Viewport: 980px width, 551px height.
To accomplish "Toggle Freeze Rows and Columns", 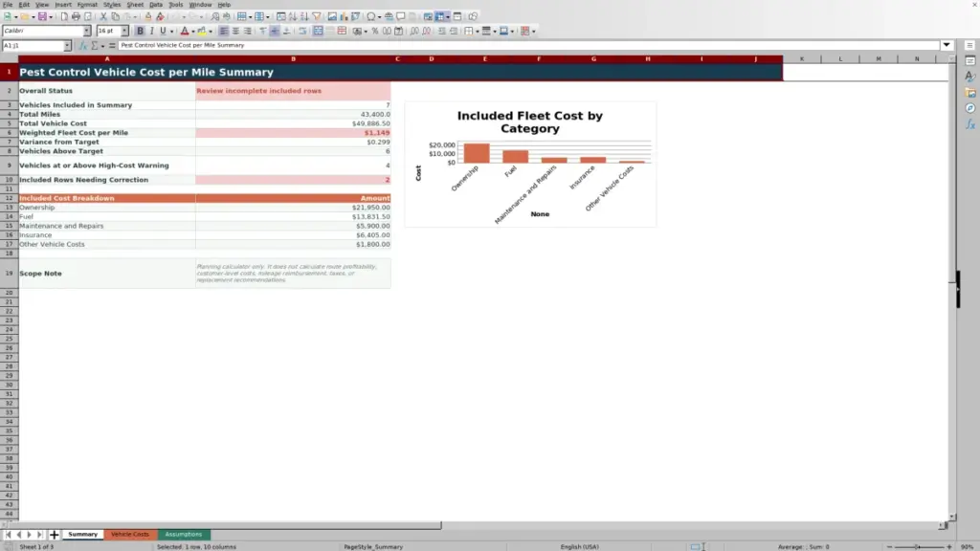I will click(x=440, y=17).
